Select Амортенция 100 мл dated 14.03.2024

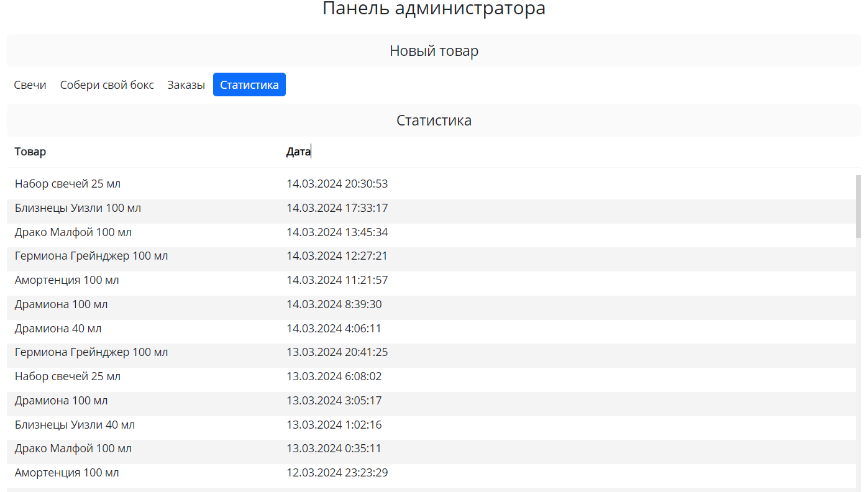67,280
